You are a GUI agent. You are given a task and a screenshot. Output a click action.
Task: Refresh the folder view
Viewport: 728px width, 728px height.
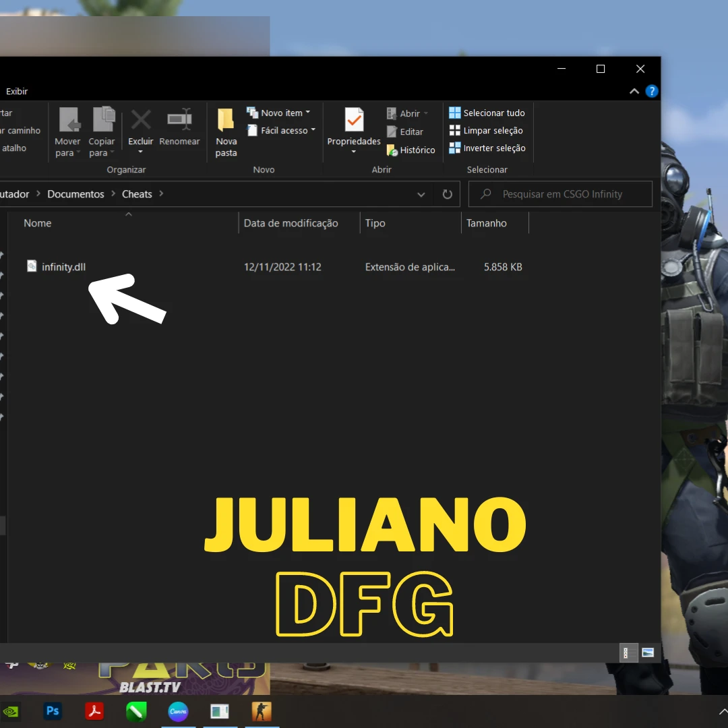coord(447,194)
